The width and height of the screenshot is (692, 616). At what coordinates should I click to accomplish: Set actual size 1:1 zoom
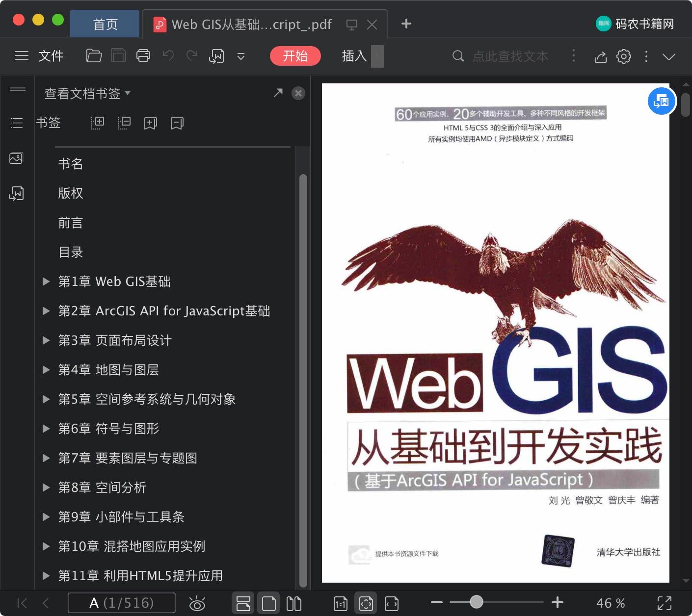[340, 604]
